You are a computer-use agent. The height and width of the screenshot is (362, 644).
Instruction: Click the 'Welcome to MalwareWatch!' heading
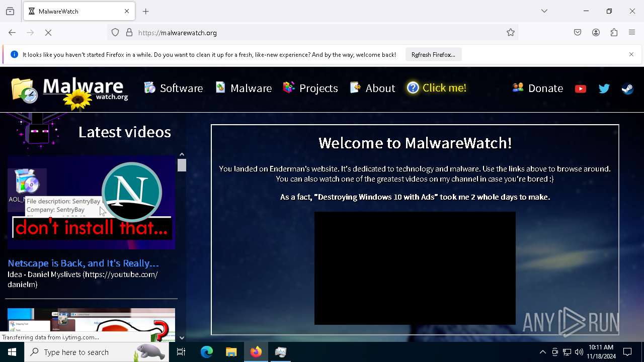click(415, 143)
